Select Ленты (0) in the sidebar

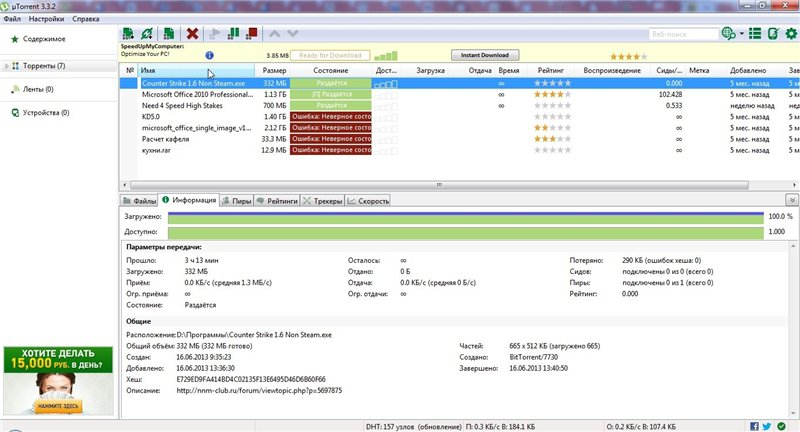pos(37,89)
